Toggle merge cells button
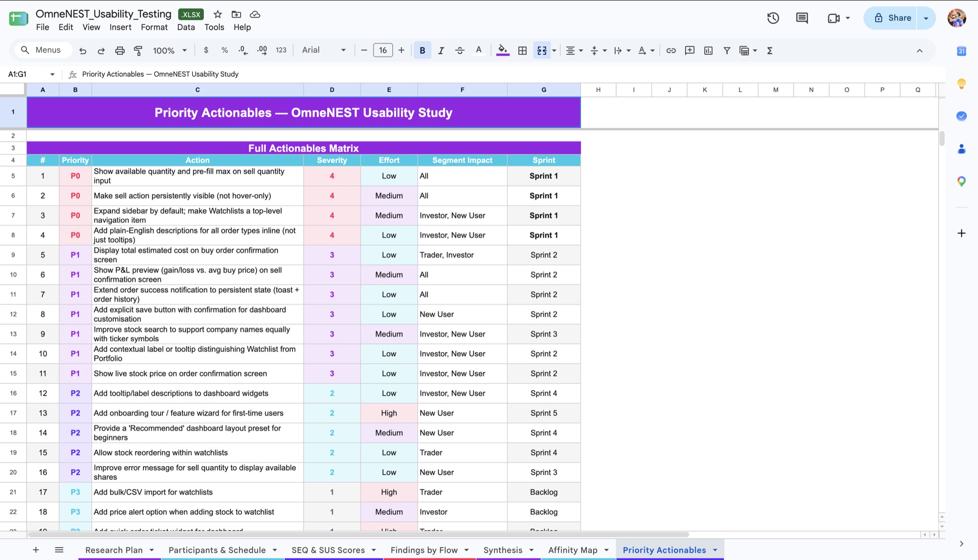The height and width of the screenshot is (560, 978). pos(542,50)
